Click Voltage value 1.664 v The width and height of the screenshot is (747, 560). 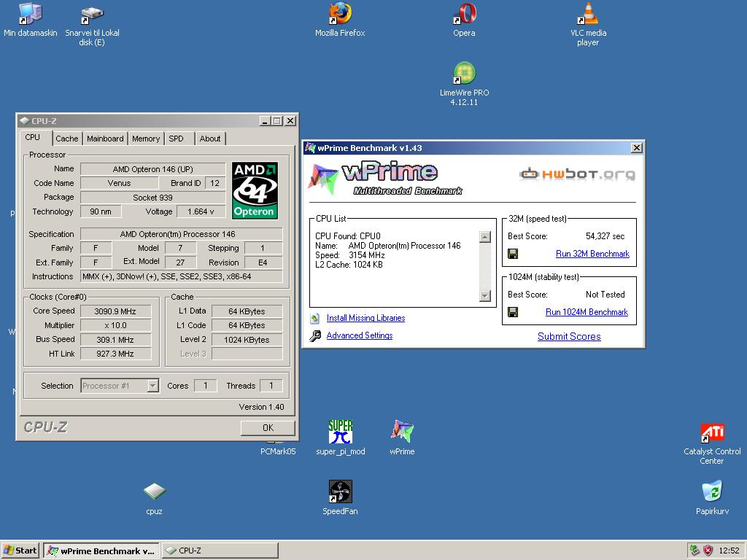click(201, 211)
